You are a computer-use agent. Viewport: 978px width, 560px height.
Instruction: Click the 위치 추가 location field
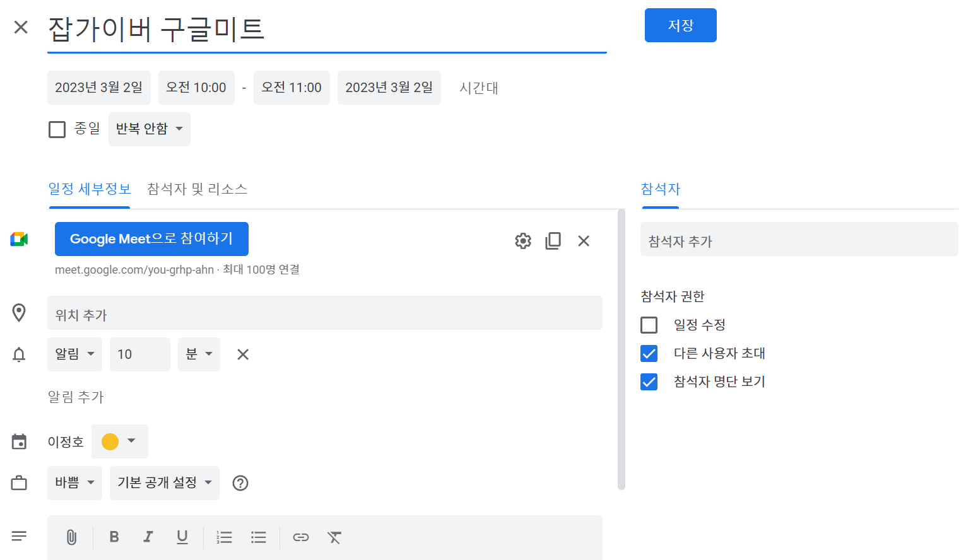click(325, 313)
